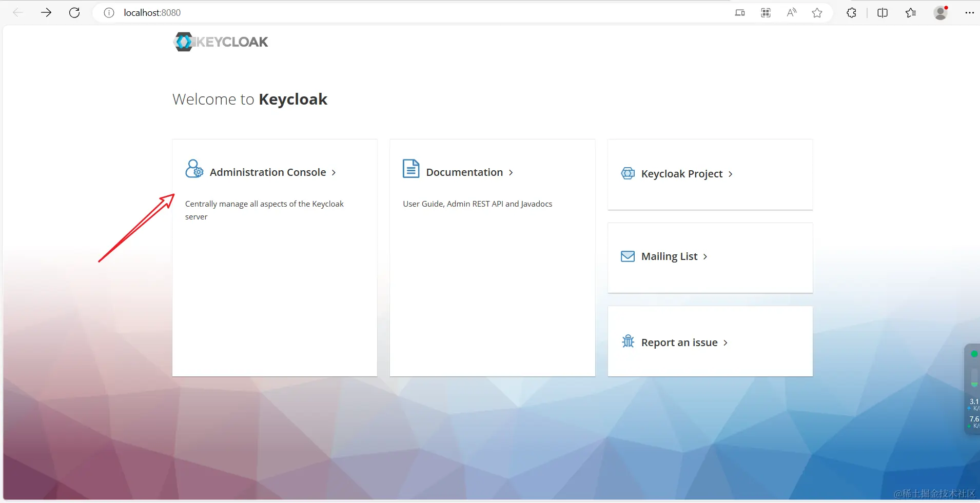
Task: Open the Mailing List link
Action: [669, 256]
